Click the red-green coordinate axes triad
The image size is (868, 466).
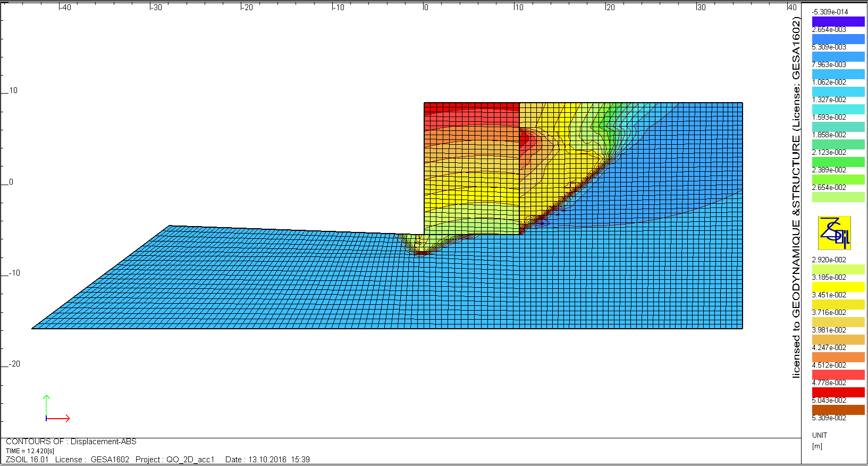pyautogui.click(x=57, y=409)
